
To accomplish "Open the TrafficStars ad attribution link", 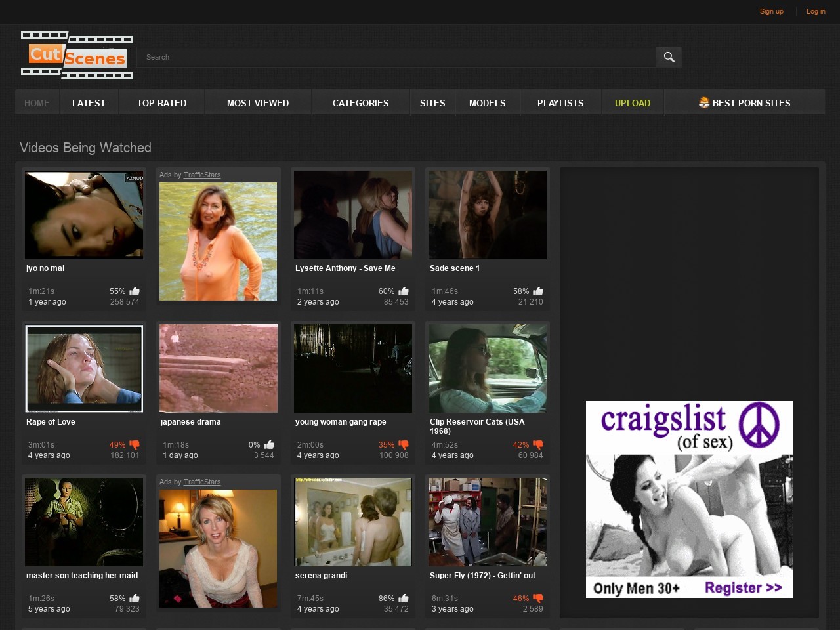I will [202, 175].
